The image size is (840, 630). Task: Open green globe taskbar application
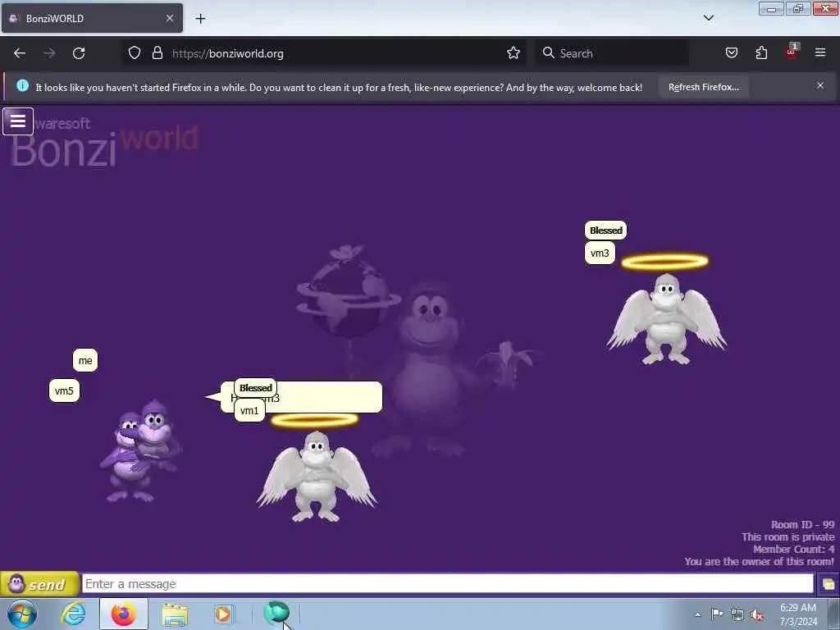(276, 613)
